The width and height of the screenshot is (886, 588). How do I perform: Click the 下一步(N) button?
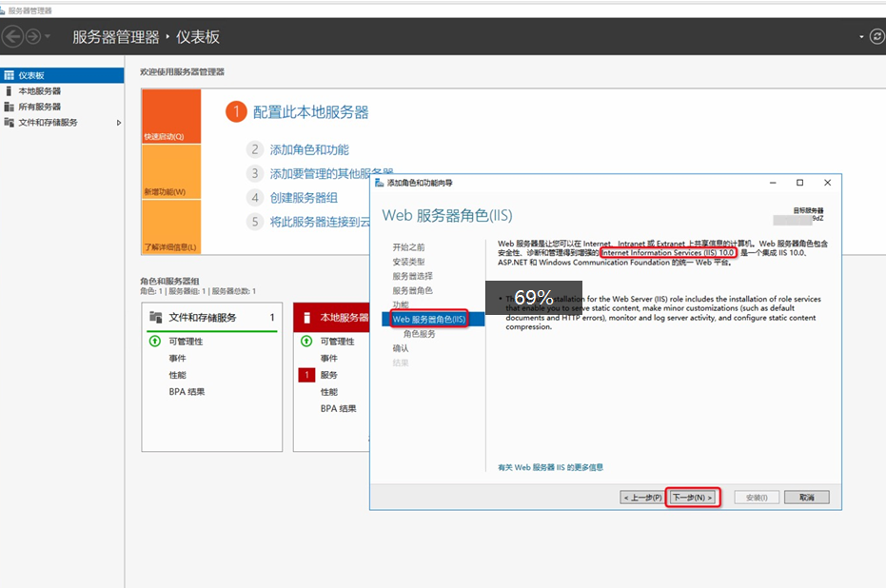[692, 498]
